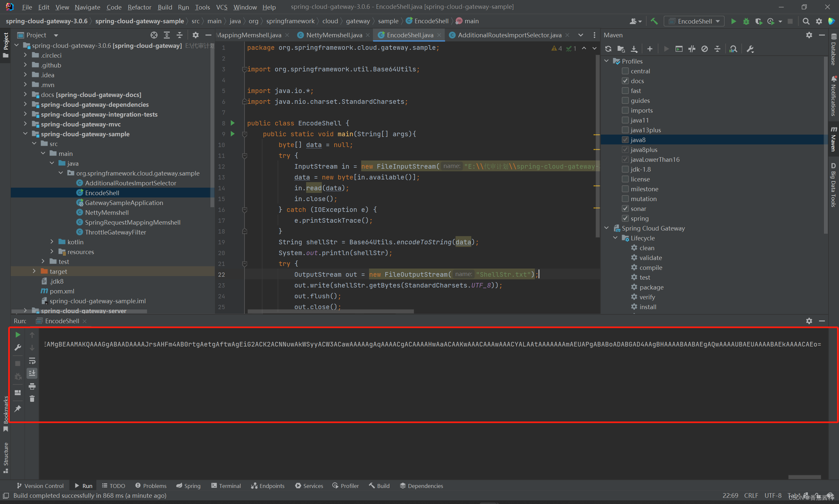Collapse the Maven Profiles node
The width and height of the screenshot is (839, 504).
tap(607, 61)
